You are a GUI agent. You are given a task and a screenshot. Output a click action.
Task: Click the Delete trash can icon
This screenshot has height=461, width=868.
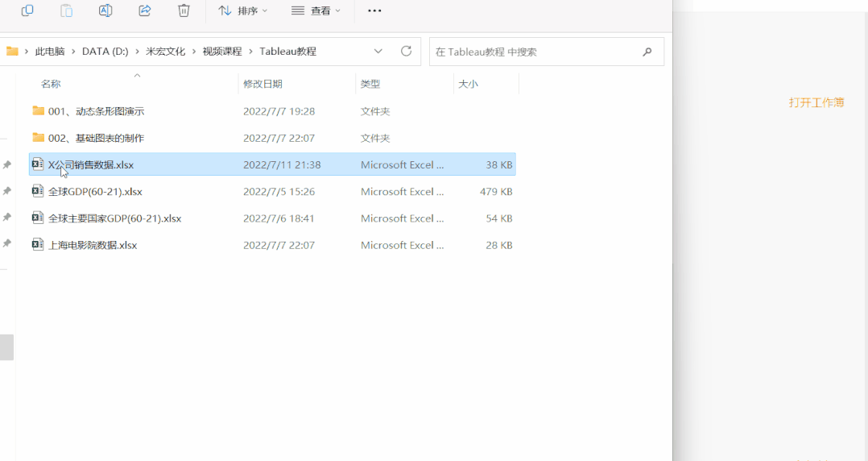tap(184, 10)
